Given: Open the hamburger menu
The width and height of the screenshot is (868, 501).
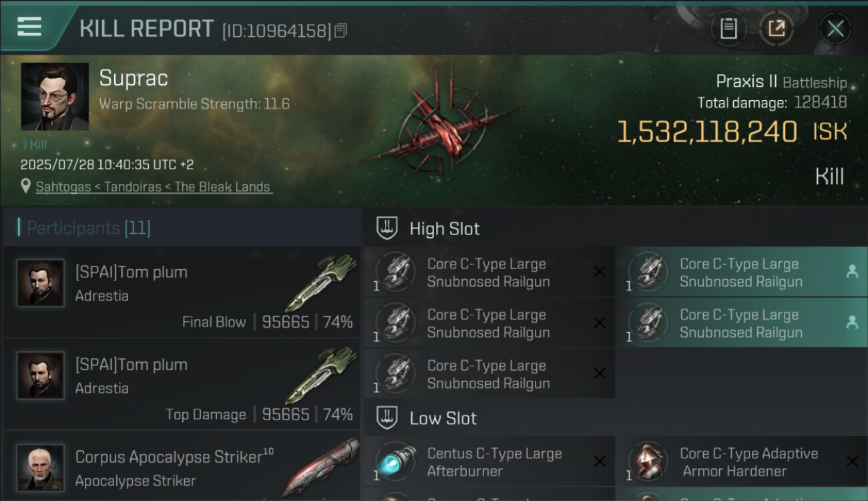Looking at the screenshot, I should coord(29,27).
